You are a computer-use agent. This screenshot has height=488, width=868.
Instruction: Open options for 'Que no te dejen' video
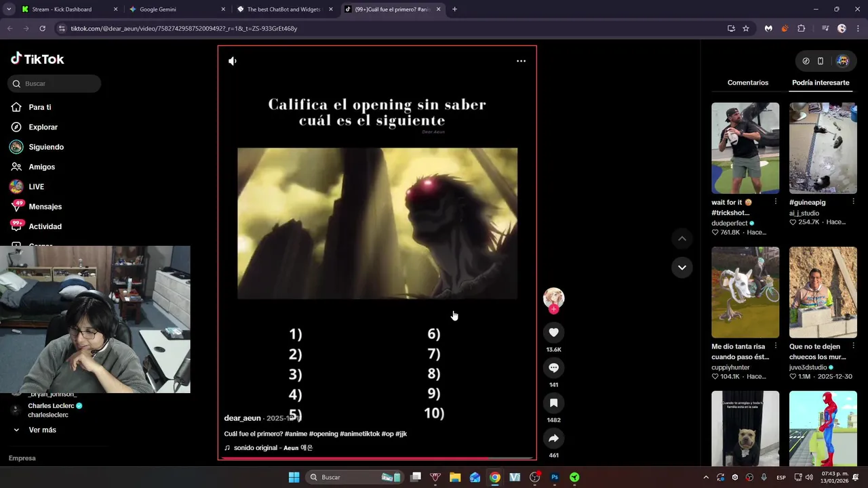click(x=854, y=346)
